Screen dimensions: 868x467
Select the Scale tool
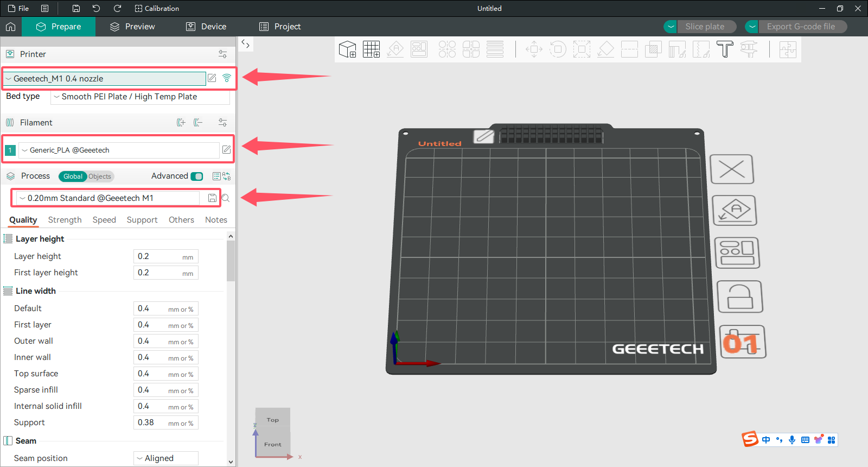(x=582, y=49)
